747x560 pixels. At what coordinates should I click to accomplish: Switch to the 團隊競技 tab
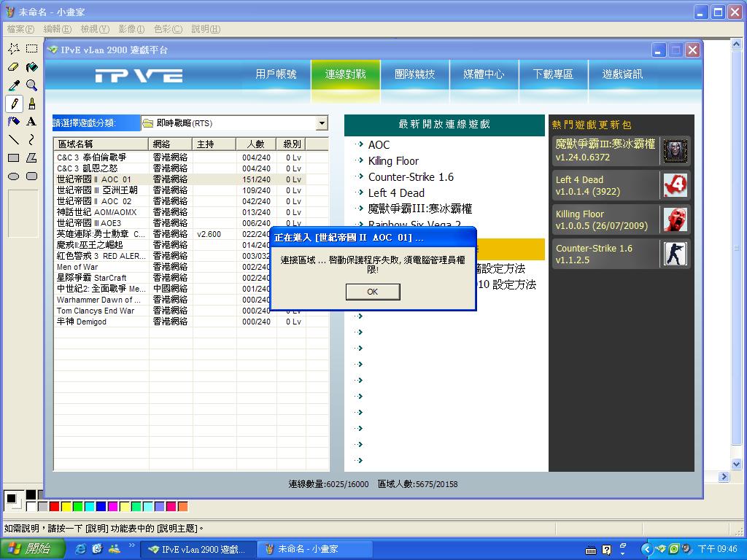coord(414,74)
